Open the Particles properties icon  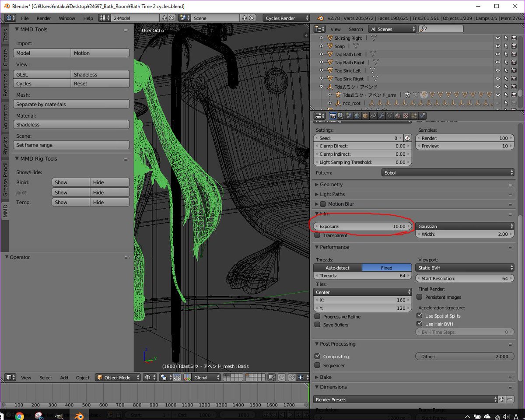pos(414,116)
